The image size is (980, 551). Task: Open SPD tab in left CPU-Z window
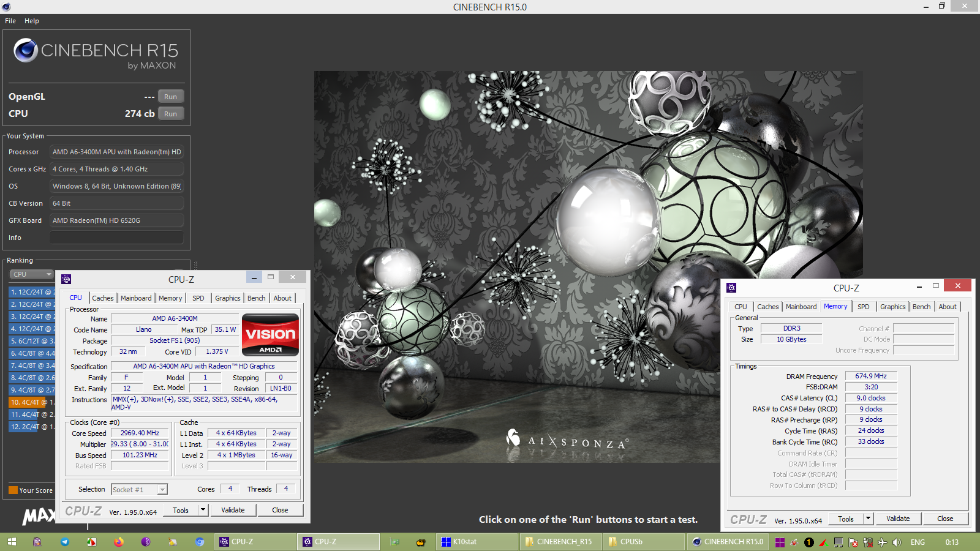(198, 298)
